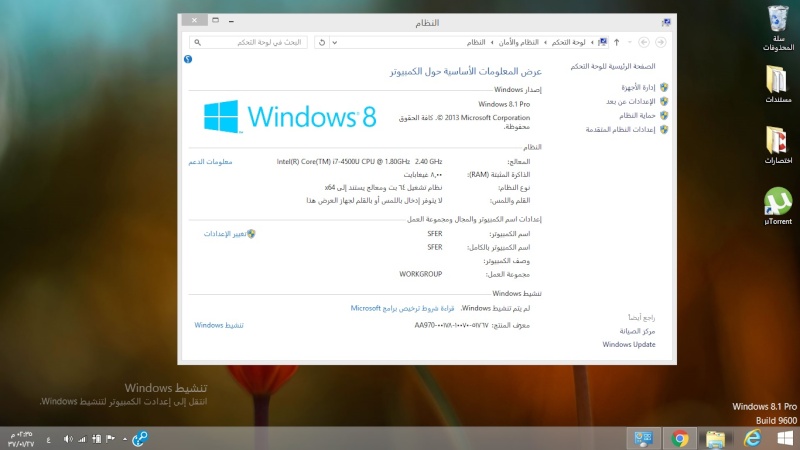Open the help question mark icon
This screenshot has width=800, height=450.
(x=188, y=59)
